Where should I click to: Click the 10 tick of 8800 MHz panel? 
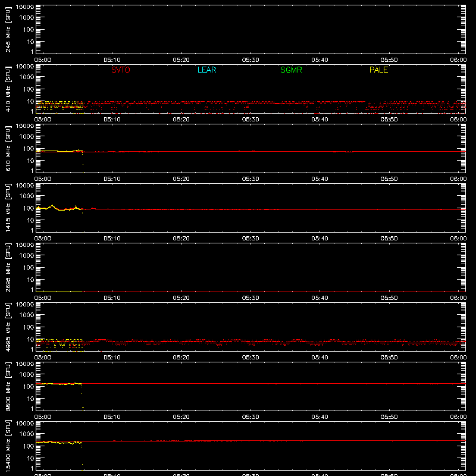coord(31,399)
